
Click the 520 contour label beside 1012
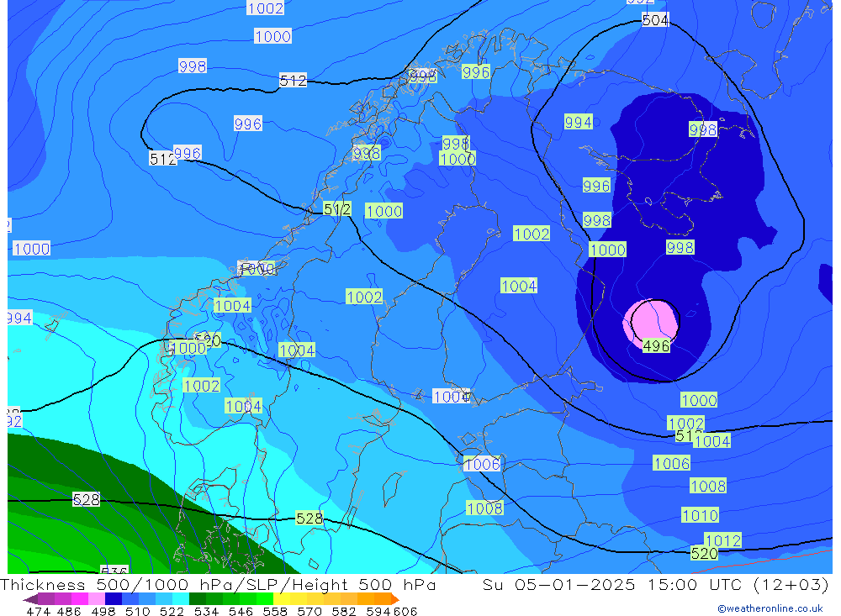click(x=704, y=554)
